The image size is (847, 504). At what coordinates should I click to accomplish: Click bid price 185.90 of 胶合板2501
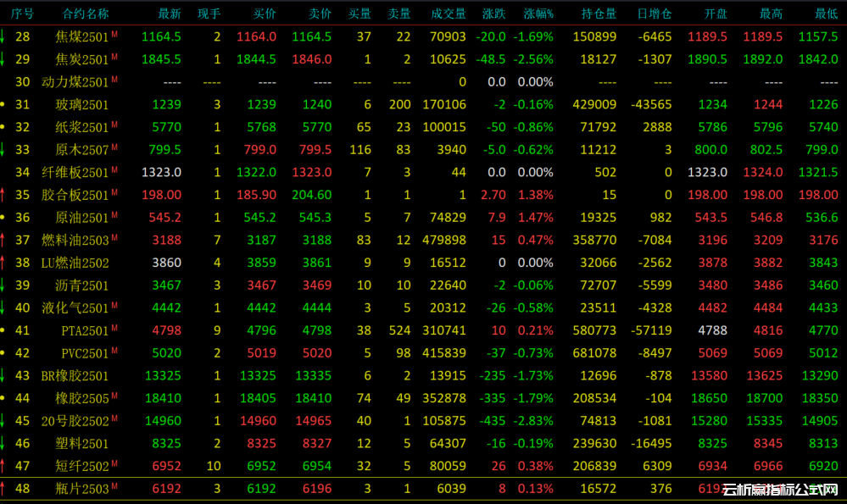click(256, 195)
